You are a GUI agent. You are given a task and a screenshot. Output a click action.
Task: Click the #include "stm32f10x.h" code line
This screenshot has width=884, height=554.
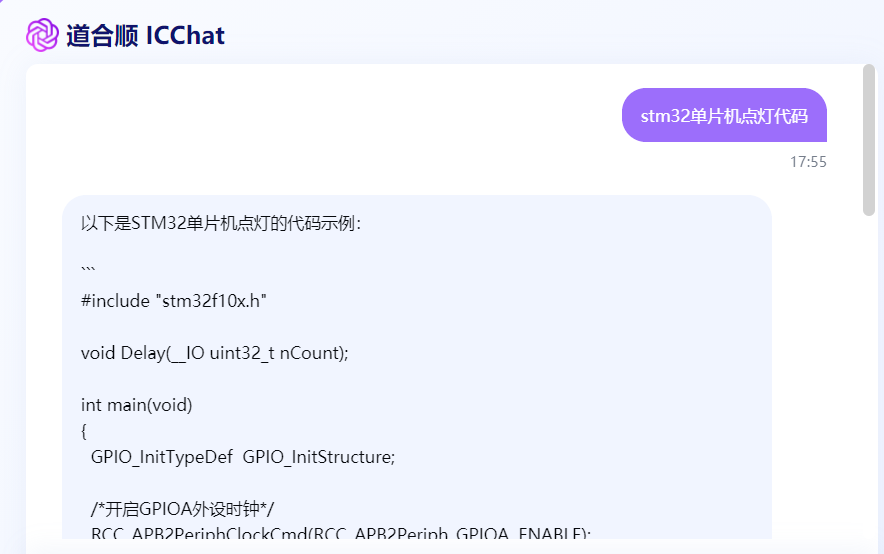coord(173,301)
